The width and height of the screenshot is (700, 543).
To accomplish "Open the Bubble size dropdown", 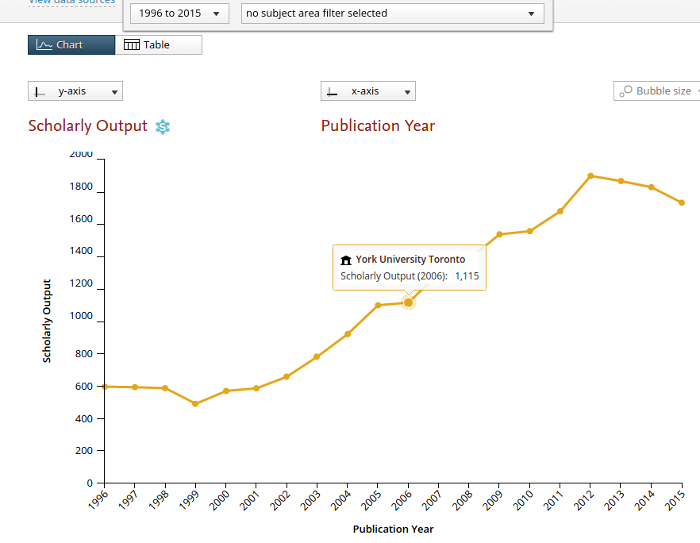I will [x=657, y=91].
